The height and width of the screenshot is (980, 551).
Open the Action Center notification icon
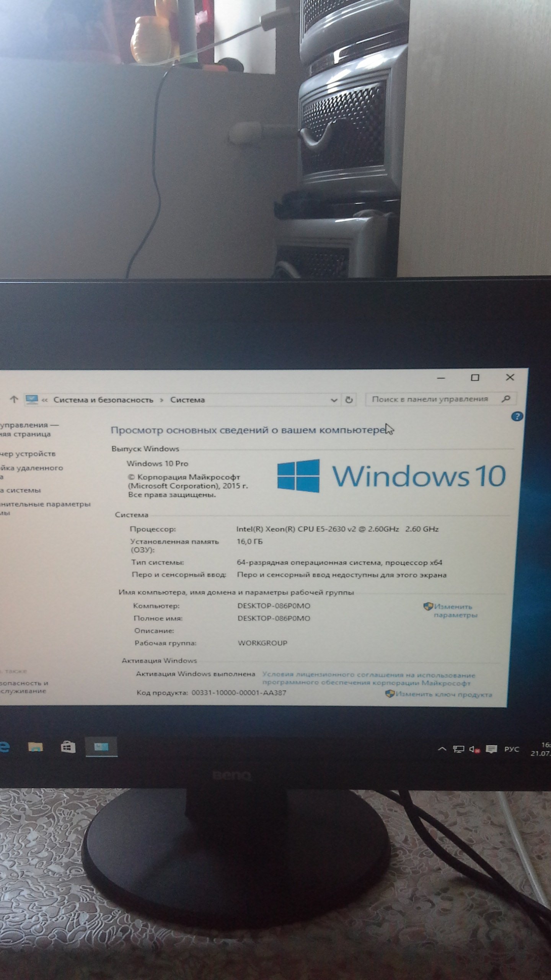(491, 749)
